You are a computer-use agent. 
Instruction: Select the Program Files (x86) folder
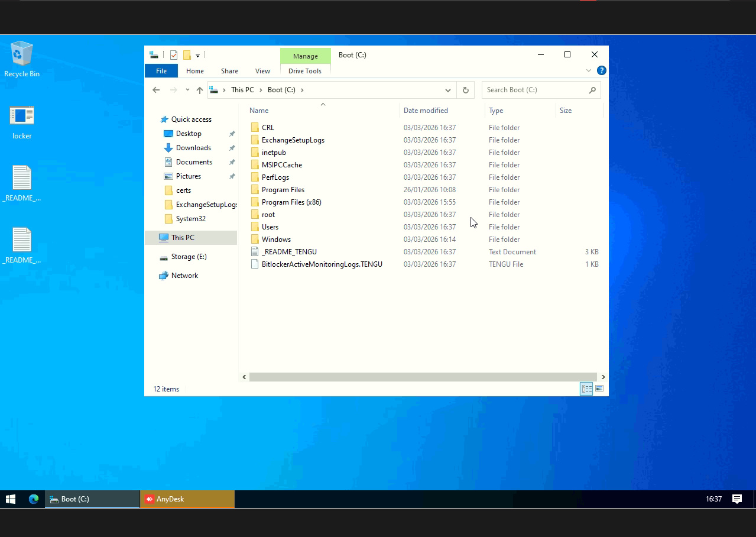pyautogui.click(x=291, y=202)
